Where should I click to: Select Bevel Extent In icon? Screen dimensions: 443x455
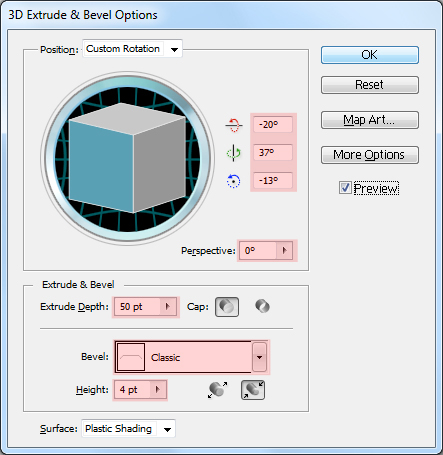(253, 390)
